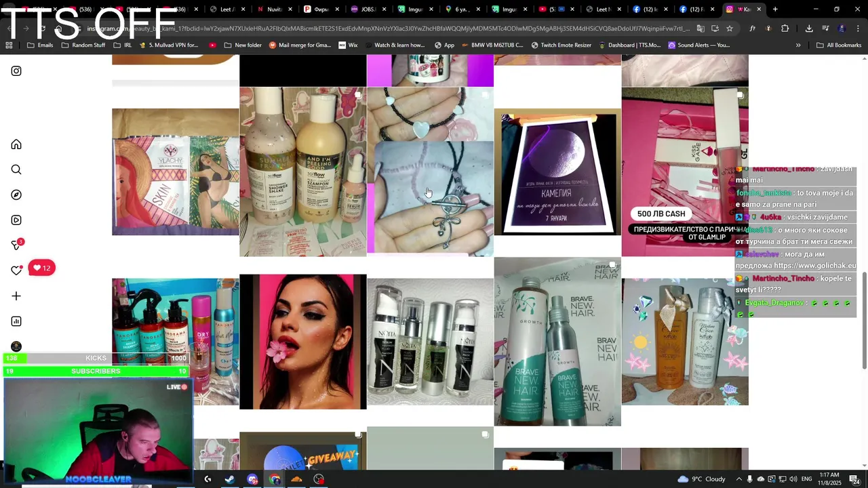Open the Sound Alerts bookmark
Screen dimensions: 868x488
click(x=698, y=45)
